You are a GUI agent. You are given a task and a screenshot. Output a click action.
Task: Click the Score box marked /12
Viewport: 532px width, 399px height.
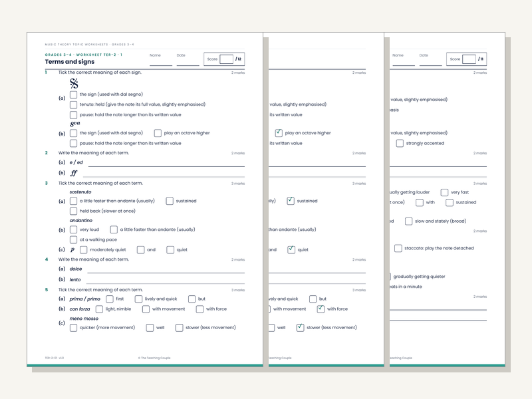(226, 59)
